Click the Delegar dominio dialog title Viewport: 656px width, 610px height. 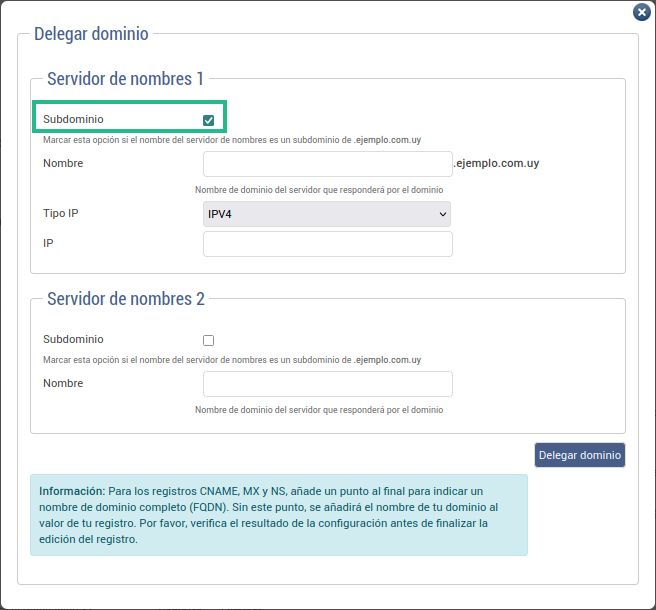coord(91,34)
